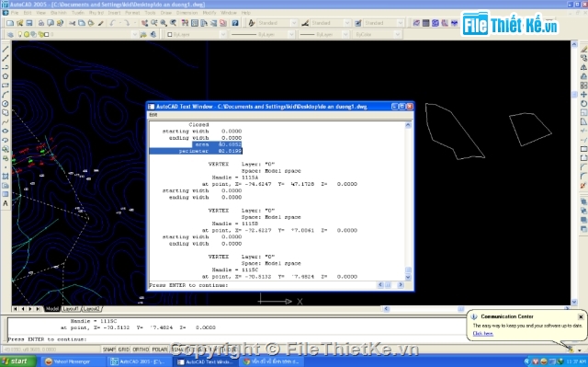
Task: Open the Format menu
Action: click(132, 13)
